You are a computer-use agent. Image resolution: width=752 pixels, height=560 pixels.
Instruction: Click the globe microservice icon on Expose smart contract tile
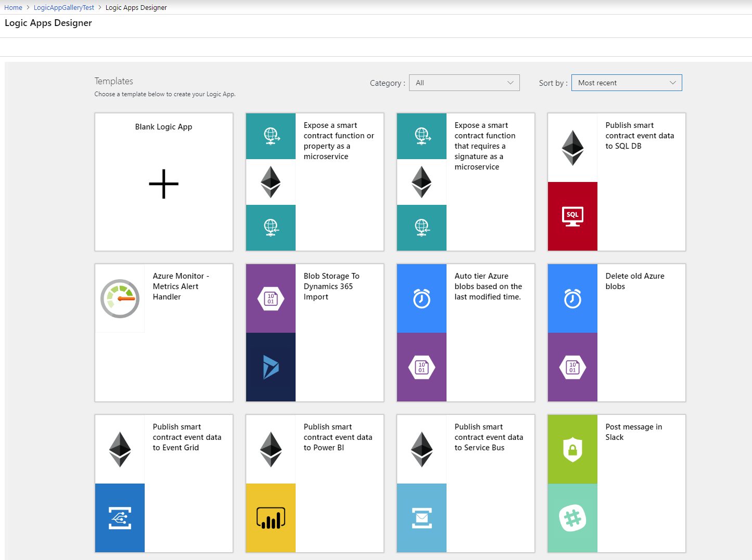271,136
